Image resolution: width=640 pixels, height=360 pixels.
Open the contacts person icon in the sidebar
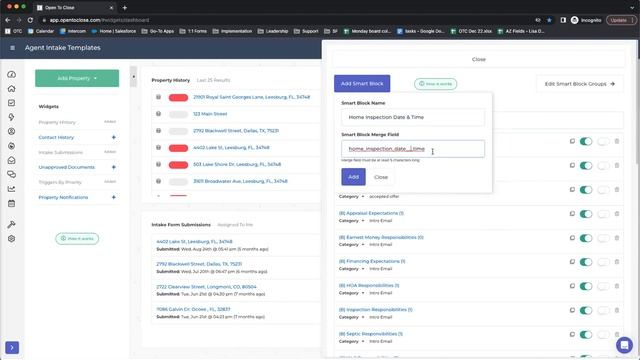(11, 131)
